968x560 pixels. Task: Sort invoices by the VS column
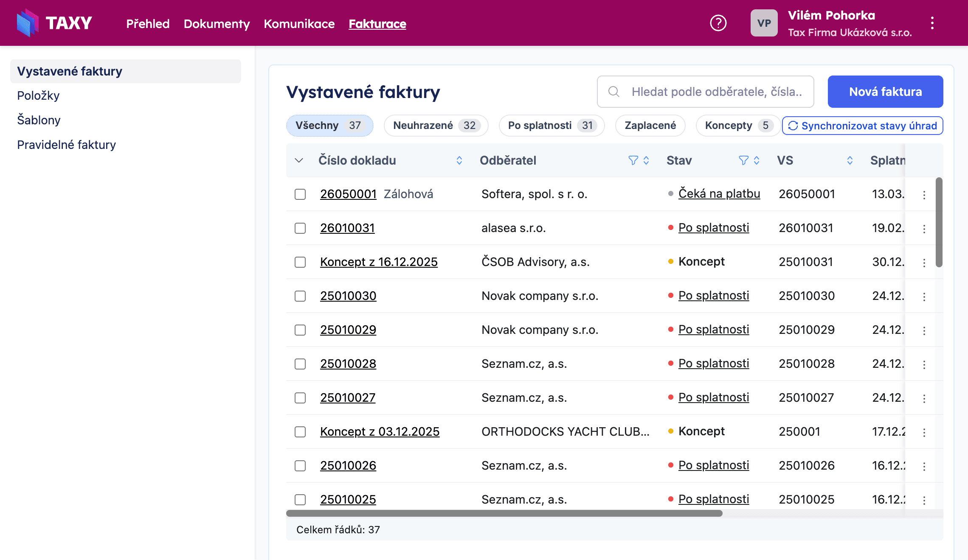pos(849,160)
